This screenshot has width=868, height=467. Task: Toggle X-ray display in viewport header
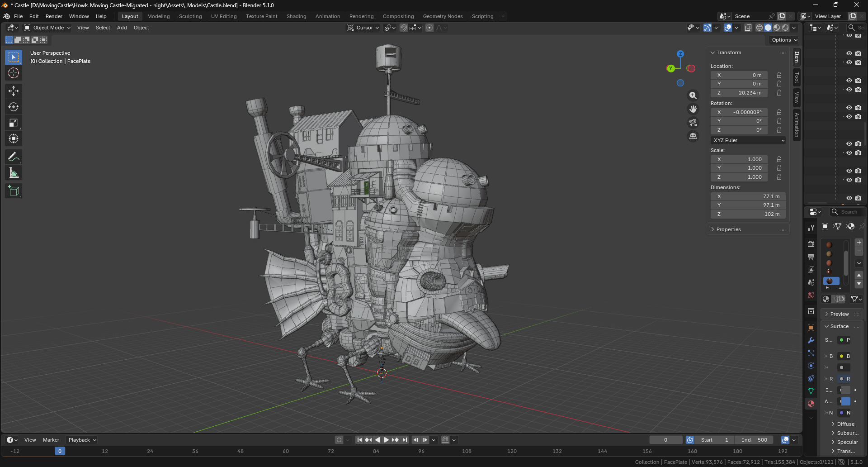click(x=748, y=28)
